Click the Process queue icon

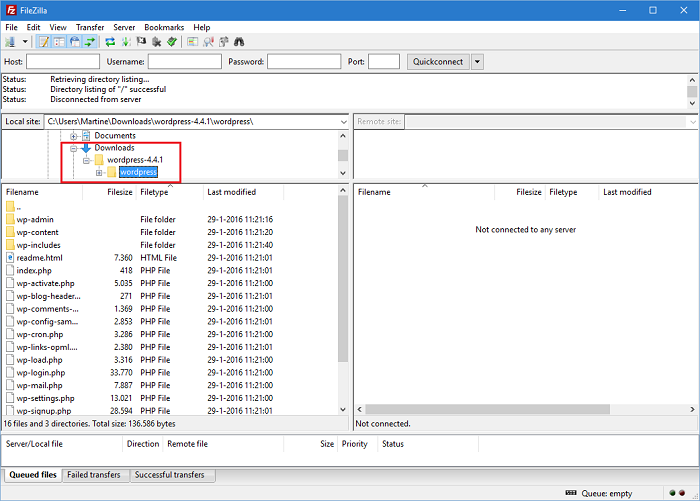pos(126,42)
